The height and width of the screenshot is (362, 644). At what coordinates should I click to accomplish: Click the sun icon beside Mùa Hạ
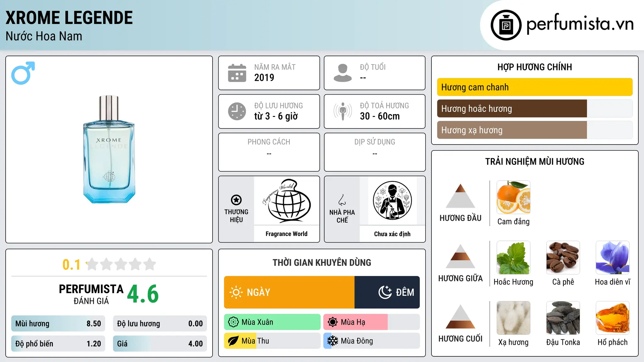coord(332,322)
